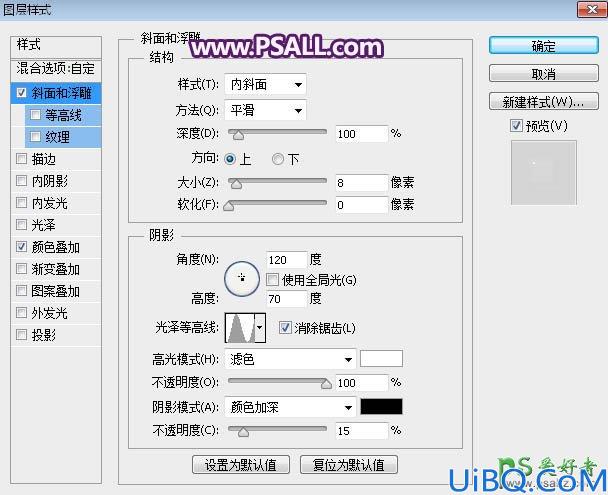608x495 pixels.
Task: Click the 大小(Z) size slider handle
Action: (x=236, y=184)
